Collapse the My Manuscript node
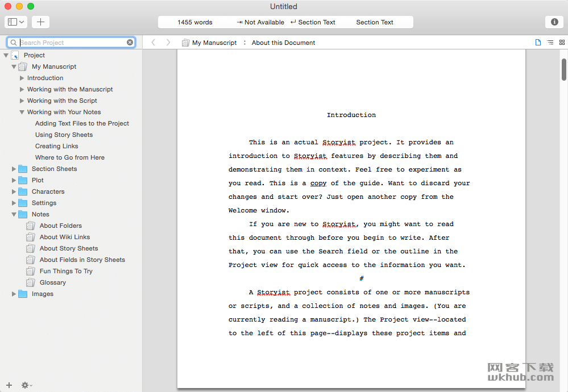Screen dimensions: 568x392 coord(14,66)
